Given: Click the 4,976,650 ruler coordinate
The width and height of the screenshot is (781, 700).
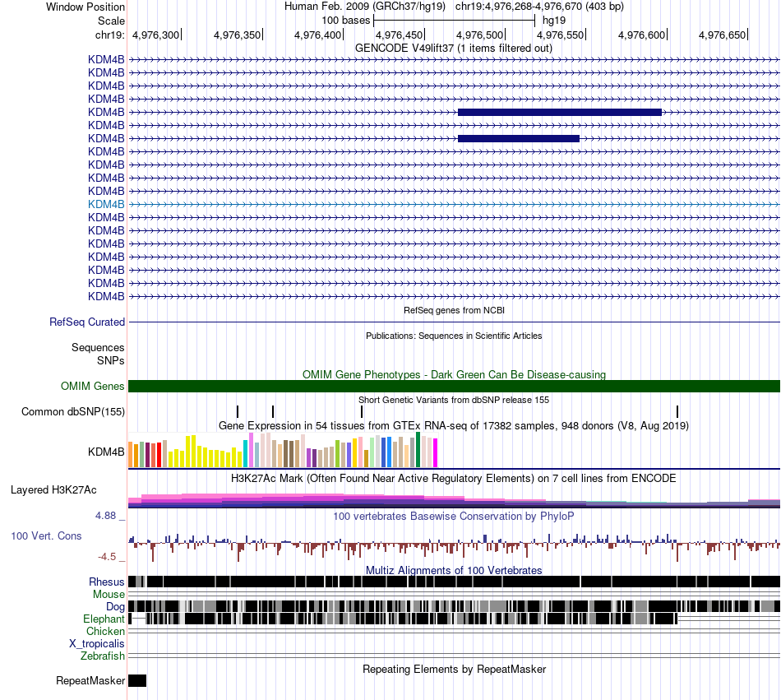Looking at the screenshot, I should [723, 35].
